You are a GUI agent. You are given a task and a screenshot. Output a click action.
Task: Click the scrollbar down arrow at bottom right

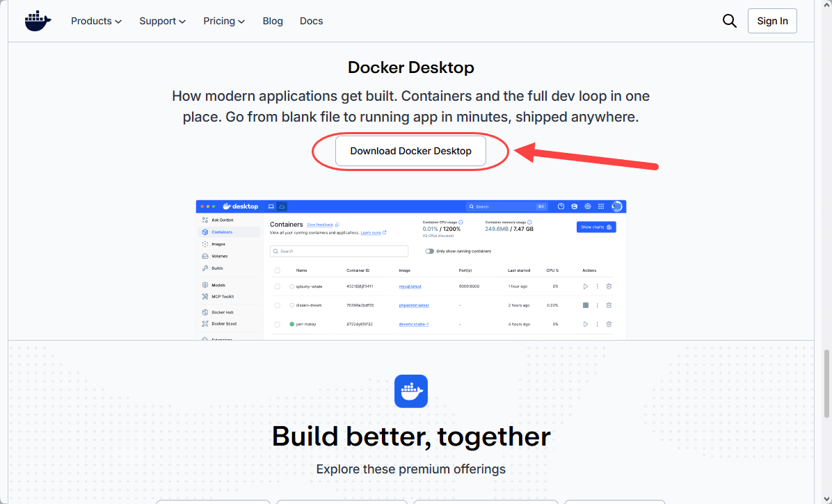(826, 498)
